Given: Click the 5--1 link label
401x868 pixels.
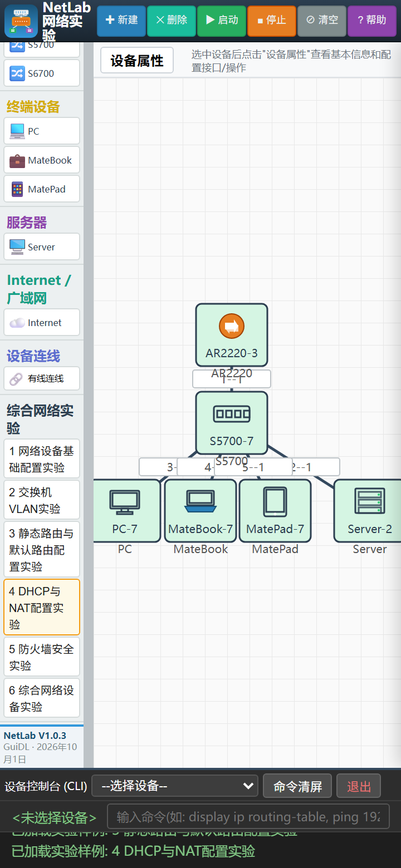Looking at the screenshot, I should click(x=253, y=467).
